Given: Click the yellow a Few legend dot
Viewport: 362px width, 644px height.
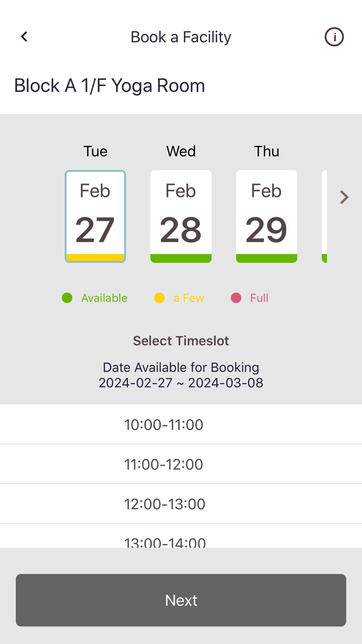Looking at the screenshot, I should tap(159, 298).
